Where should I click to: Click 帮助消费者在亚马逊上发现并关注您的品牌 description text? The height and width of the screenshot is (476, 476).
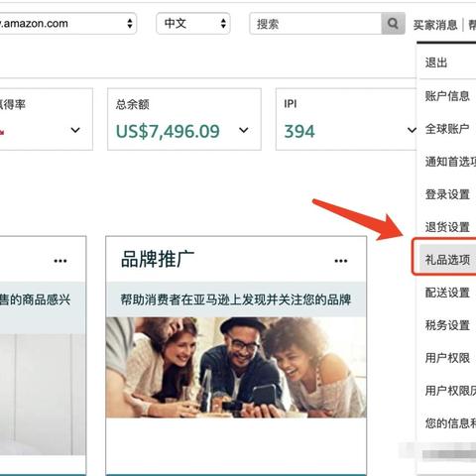point(235,299)
